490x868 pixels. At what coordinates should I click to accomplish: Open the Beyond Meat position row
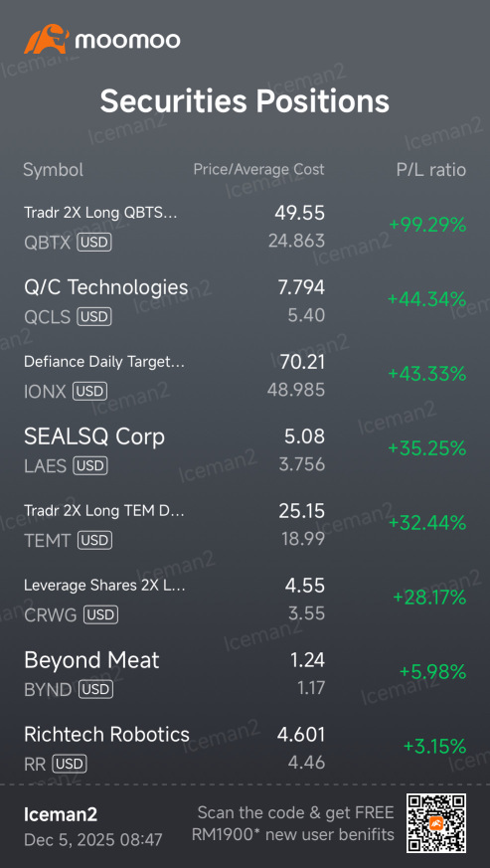[245, 674]
